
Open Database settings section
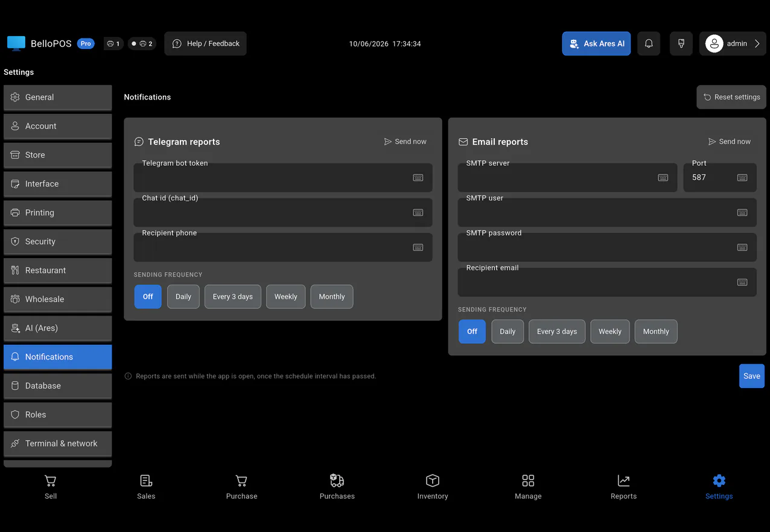(x=58, y=386)
